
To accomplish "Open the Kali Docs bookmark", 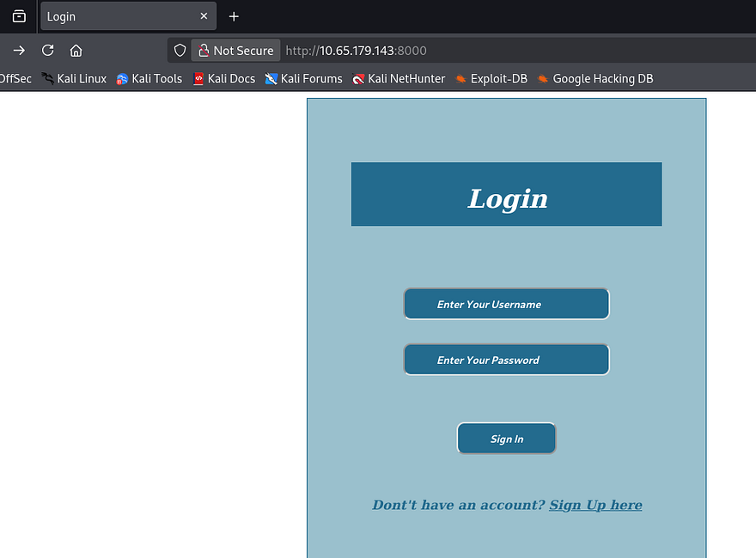I will click(x=224, y=79).
